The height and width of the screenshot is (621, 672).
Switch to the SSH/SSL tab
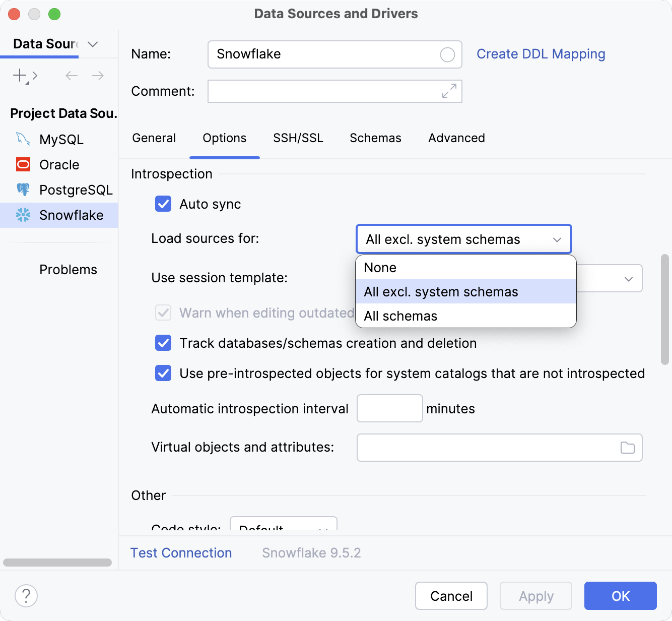pos(298,138)
